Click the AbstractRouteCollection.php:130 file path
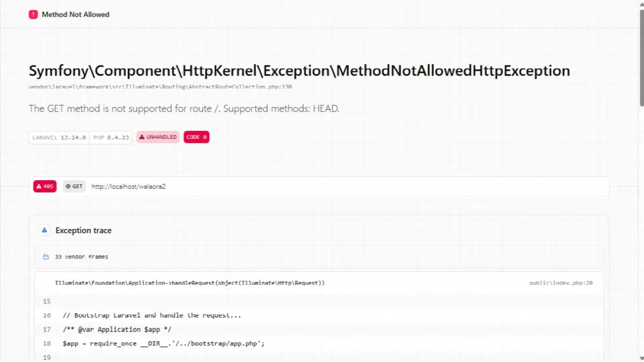644x362 pixels. pos(160,87)
